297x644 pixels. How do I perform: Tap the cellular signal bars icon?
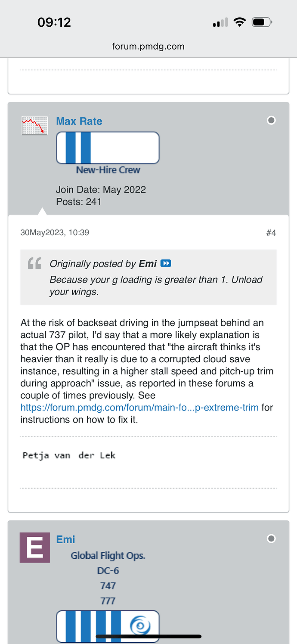(220, 23)
